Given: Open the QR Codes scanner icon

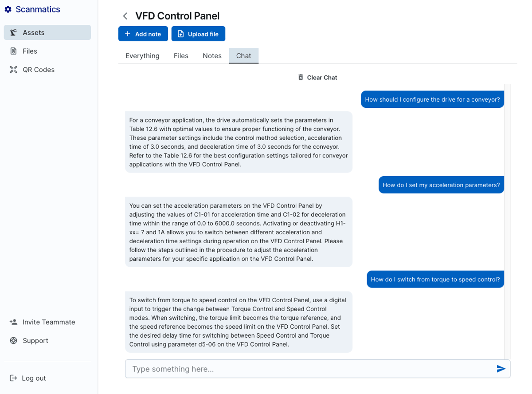Looking at the screenshot, I should click(x=13, y=70).
